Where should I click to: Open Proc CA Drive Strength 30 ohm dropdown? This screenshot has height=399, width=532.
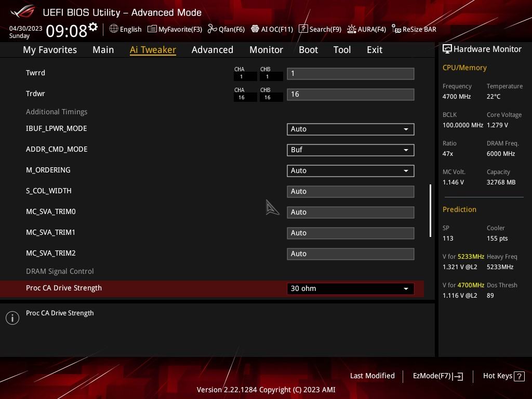pyautogui.click(x=351, y=289)
